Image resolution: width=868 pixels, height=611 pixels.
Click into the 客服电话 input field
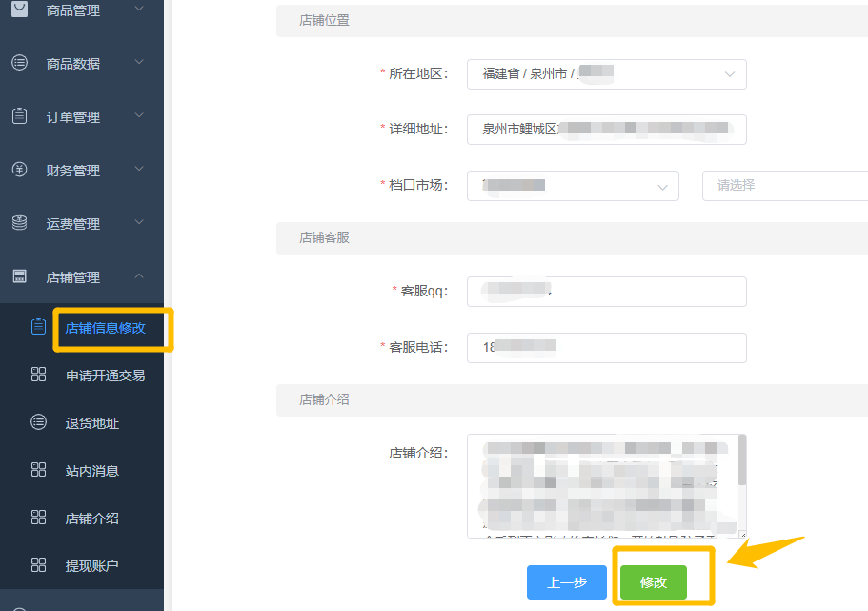606,348
